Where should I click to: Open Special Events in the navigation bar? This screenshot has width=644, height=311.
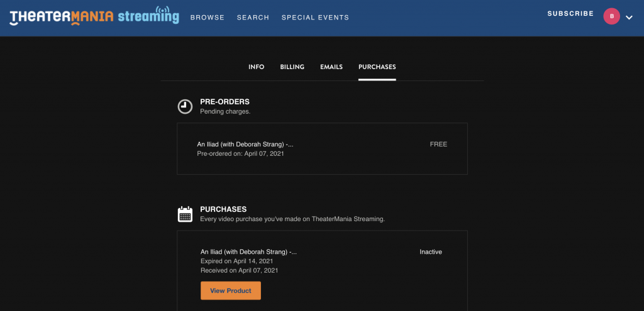click(x=315, y=18)
